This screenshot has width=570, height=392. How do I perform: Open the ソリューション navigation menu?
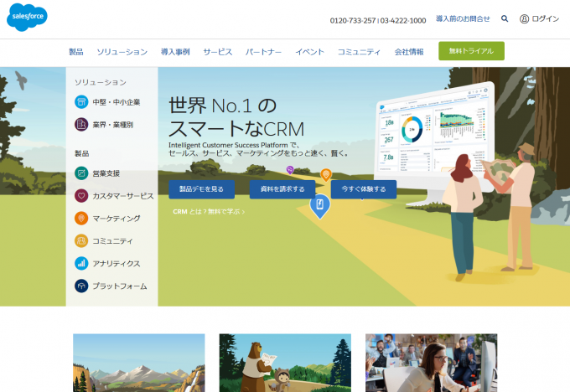tap(122, 52)
